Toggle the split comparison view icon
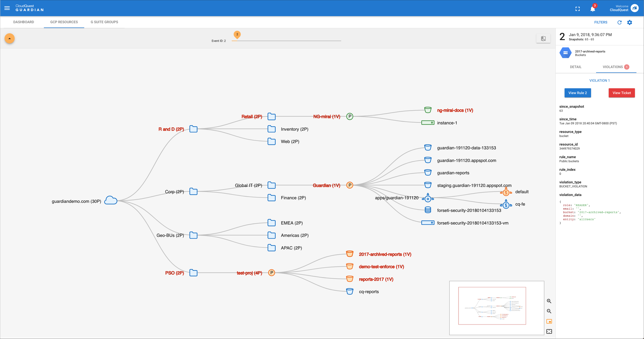 pos(544,38)
